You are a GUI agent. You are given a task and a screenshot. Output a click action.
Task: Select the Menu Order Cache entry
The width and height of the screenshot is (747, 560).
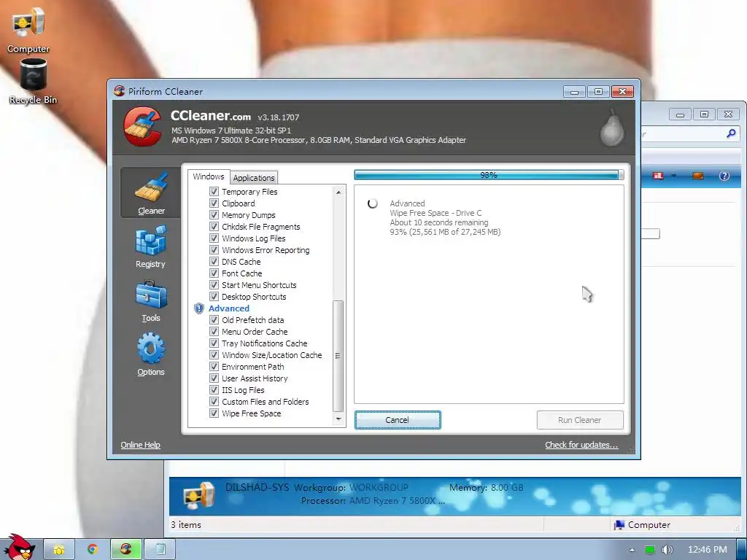[255, 332]
